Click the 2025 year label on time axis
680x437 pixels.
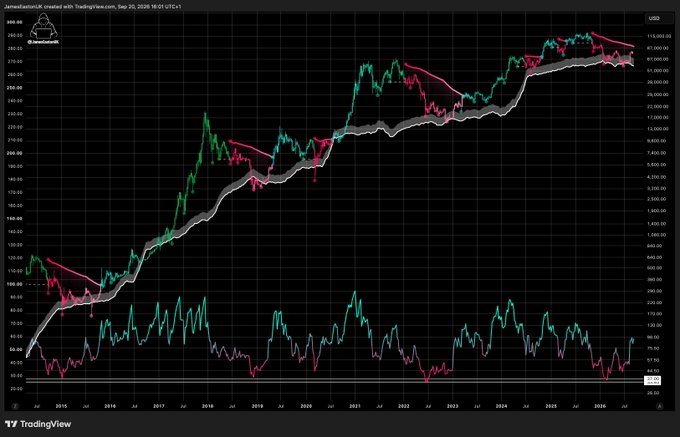coord(551,406)
